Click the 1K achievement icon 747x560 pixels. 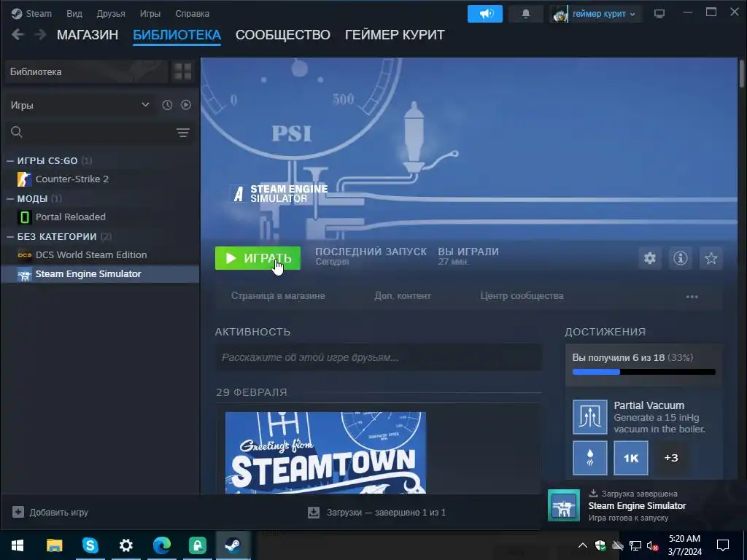631,458
